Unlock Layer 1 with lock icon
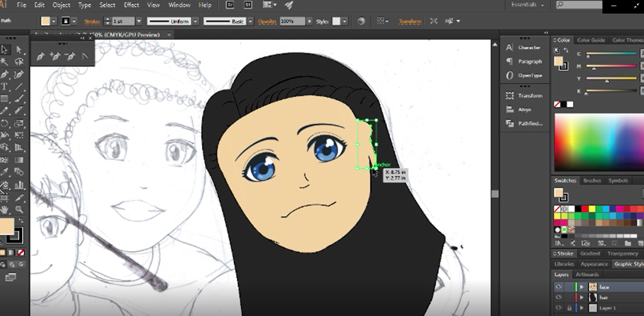Screen dimensions: 644x316 tap(569, 308)
